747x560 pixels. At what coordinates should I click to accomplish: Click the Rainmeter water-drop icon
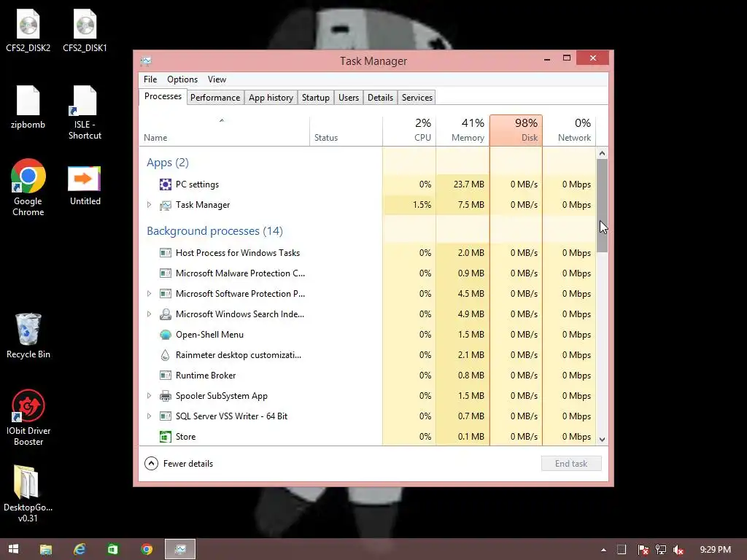coord(166,355)
